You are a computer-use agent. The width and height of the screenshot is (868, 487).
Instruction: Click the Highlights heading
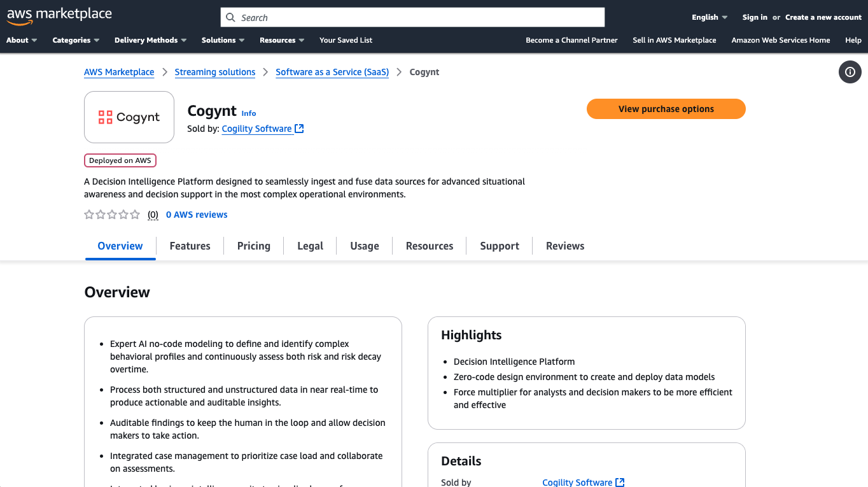472,335
